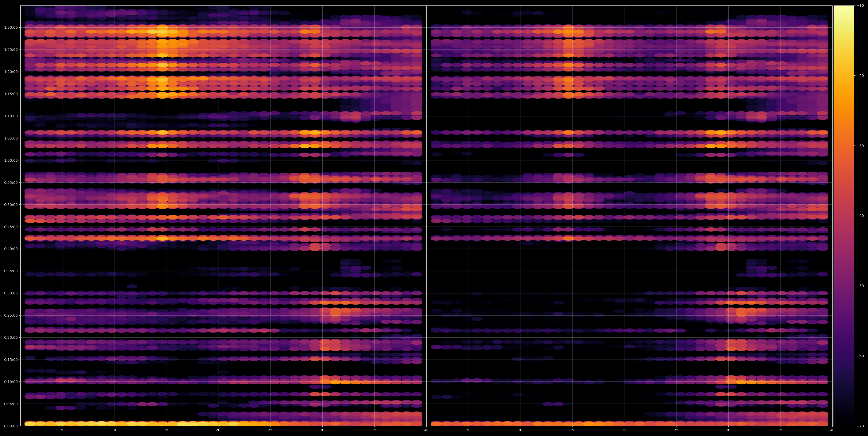This screenshot has width=868, height=436.
Task: Select x-axis label 20 of right heatmap
Action: coord(624,430)
